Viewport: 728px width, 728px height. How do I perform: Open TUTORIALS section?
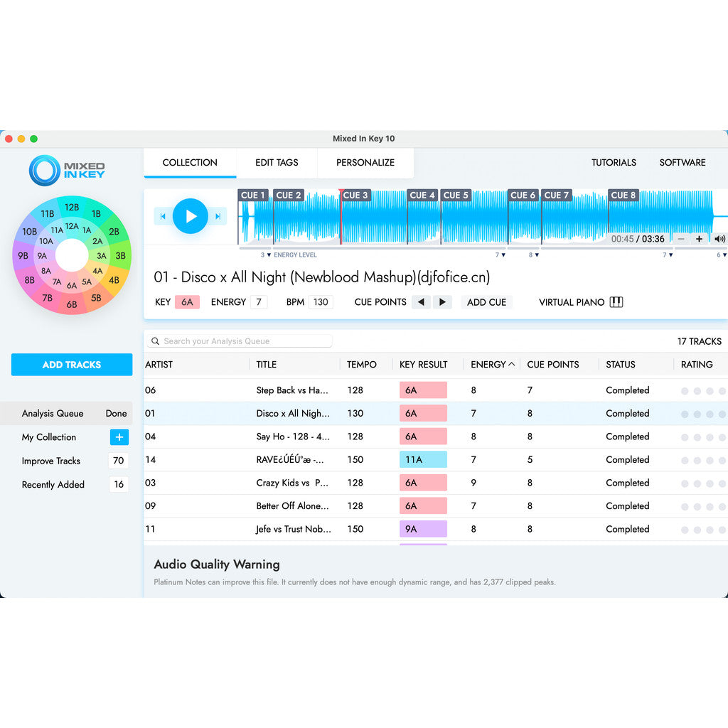(x=614, y=163)
